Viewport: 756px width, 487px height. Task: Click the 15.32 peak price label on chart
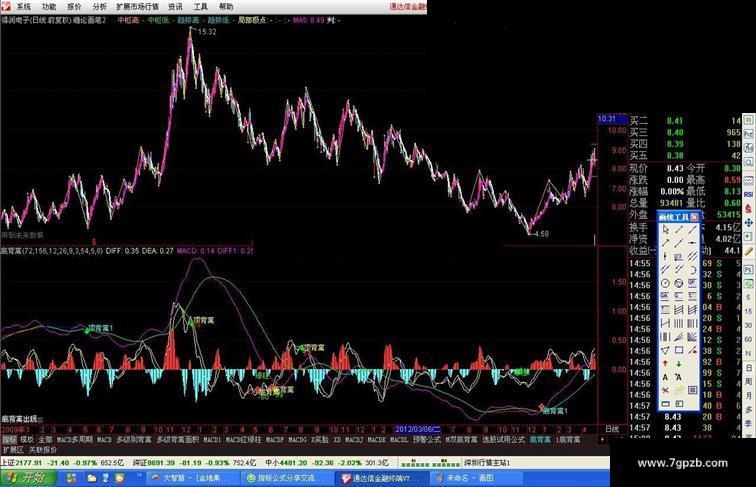(x=207, y=32)
